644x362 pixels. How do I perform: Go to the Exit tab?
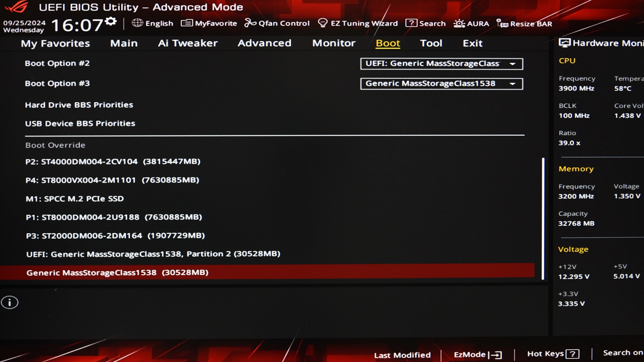(472, 43)
